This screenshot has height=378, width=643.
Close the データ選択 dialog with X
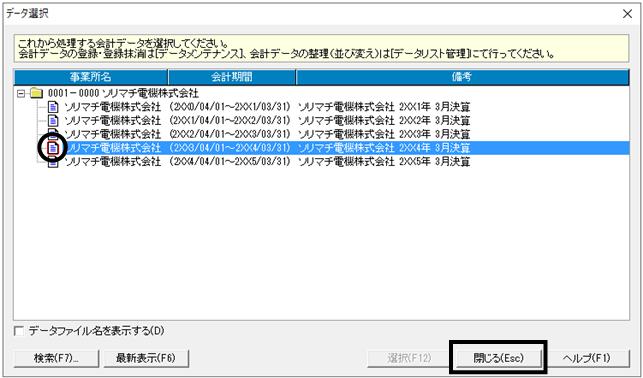(627, 14)
